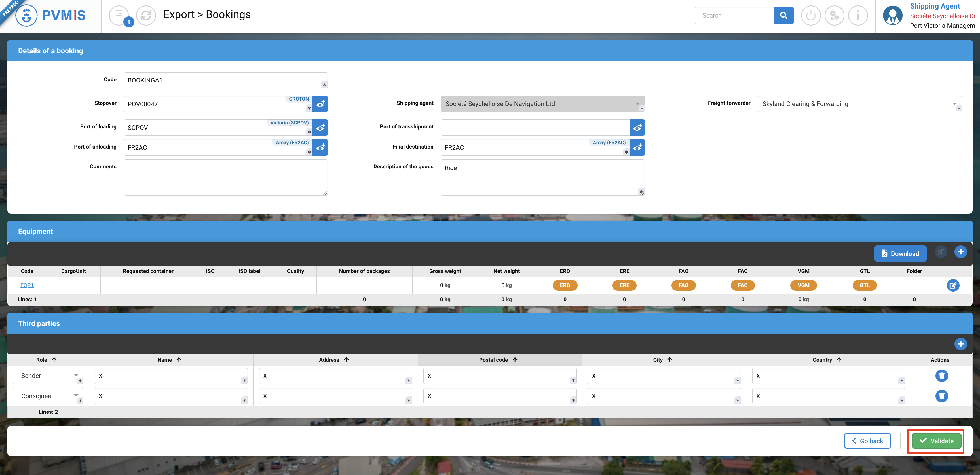Click the information icon in header

tap(858, 16)
